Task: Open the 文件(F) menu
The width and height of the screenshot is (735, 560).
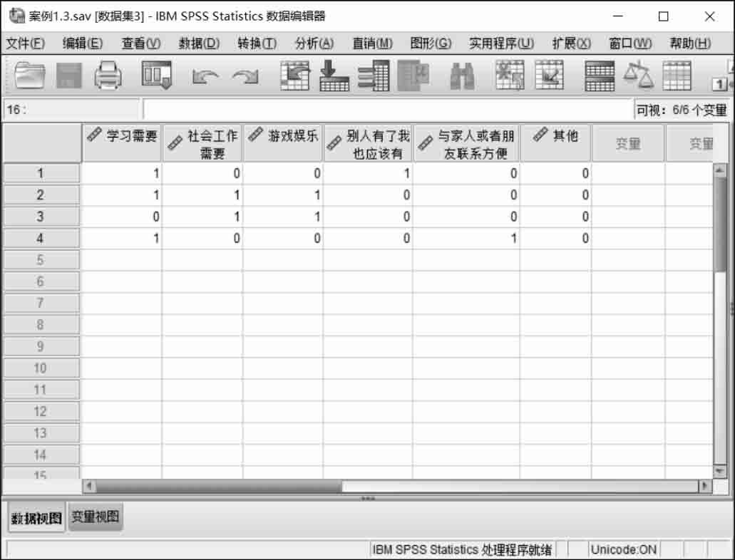Action: pyautogui.click(x=26, y=43)
